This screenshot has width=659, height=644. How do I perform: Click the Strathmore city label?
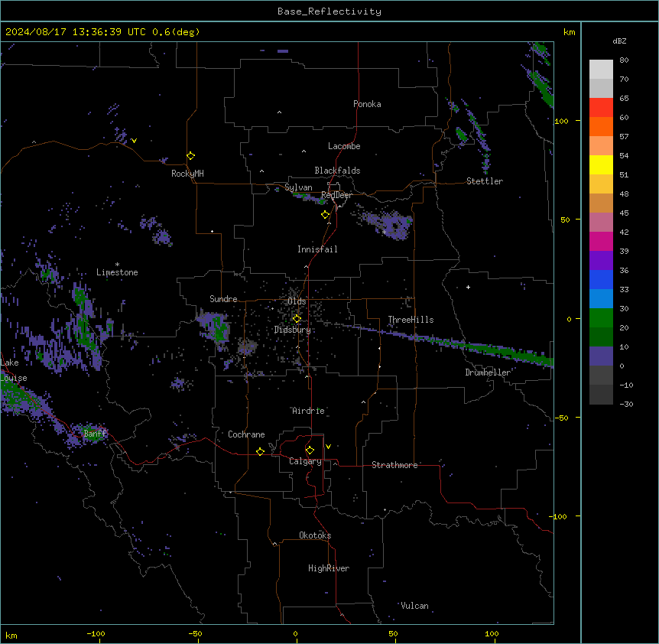[394, 465]
